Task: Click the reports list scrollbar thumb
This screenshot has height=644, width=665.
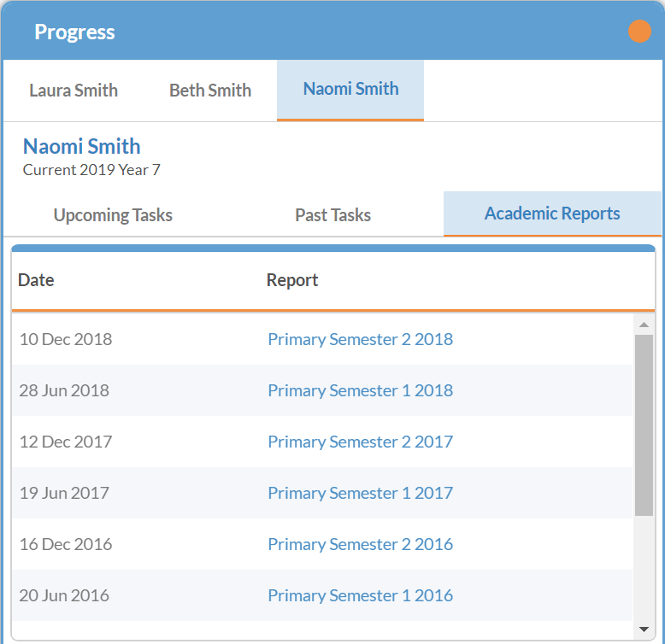Action: click(644, 424)
